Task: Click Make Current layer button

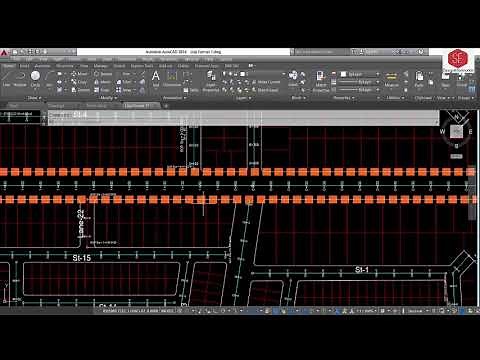Action: pos(266,82)
